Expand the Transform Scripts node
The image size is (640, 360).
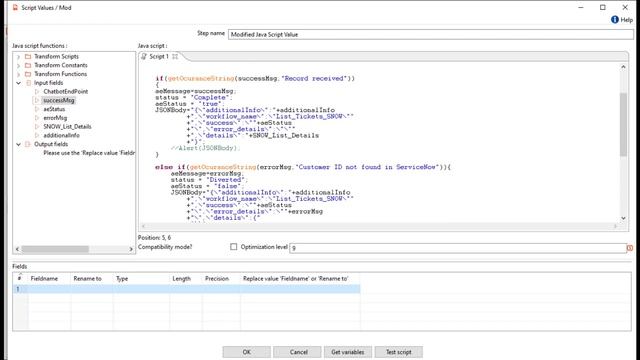pos(18,57)
